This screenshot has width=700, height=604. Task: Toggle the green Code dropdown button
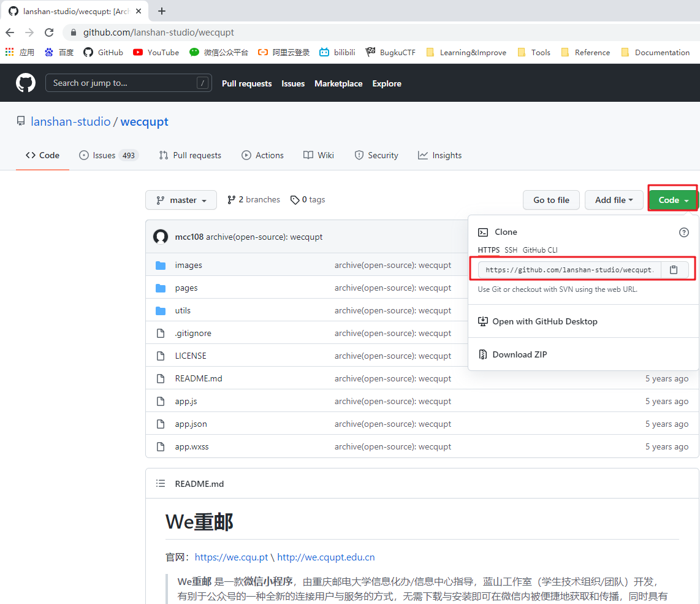pos(673,200)
